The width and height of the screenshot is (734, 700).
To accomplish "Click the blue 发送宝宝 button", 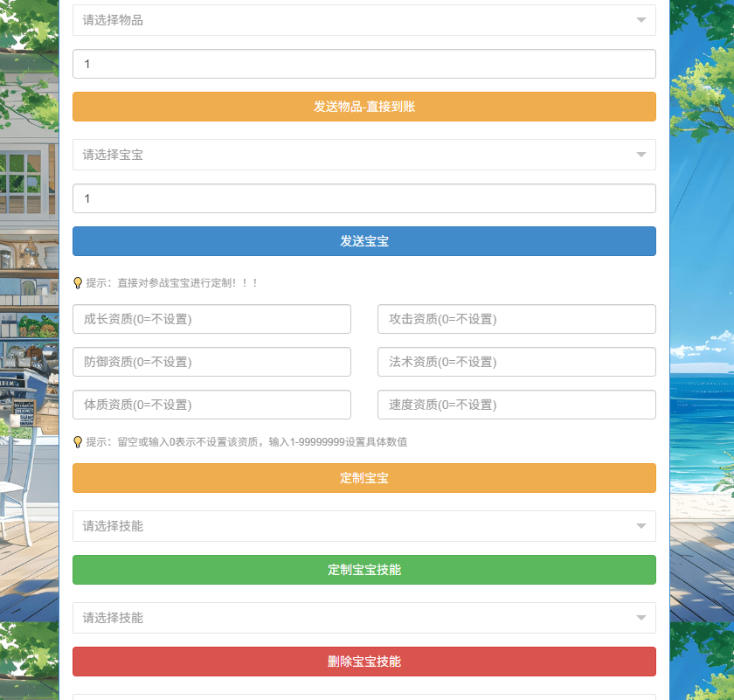I will point(364,241).
